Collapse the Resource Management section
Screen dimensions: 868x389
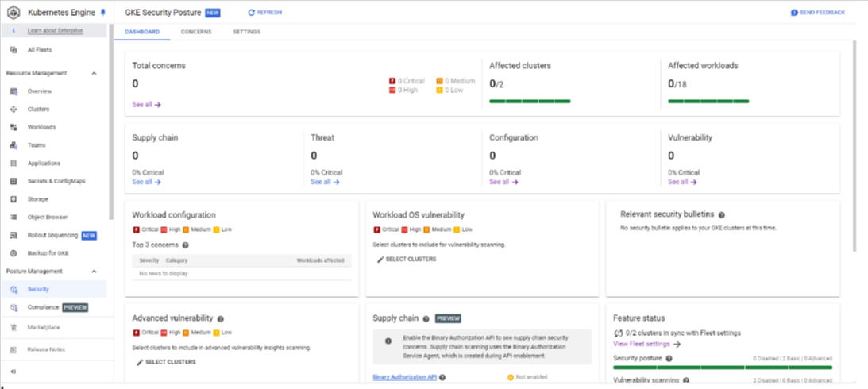pyautogui.click(x=95, y=73)
